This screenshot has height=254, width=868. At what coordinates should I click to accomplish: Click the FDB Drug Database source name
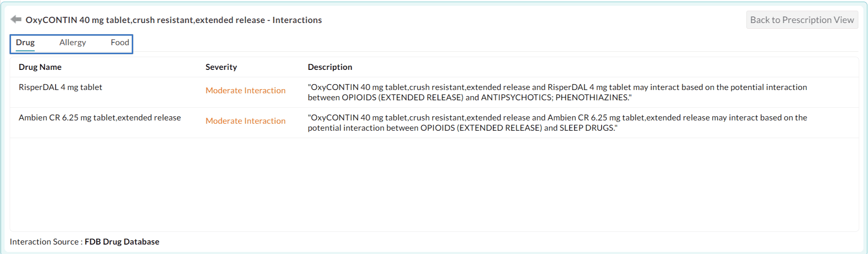coord(122,242)
